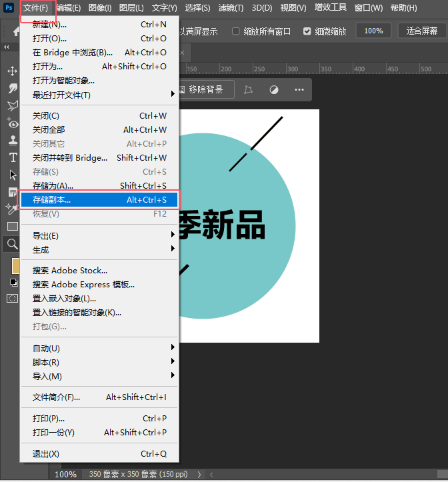The image size is (448, 482).
Task: Choose 关闭全部 menu item
Action: [99, 130]
